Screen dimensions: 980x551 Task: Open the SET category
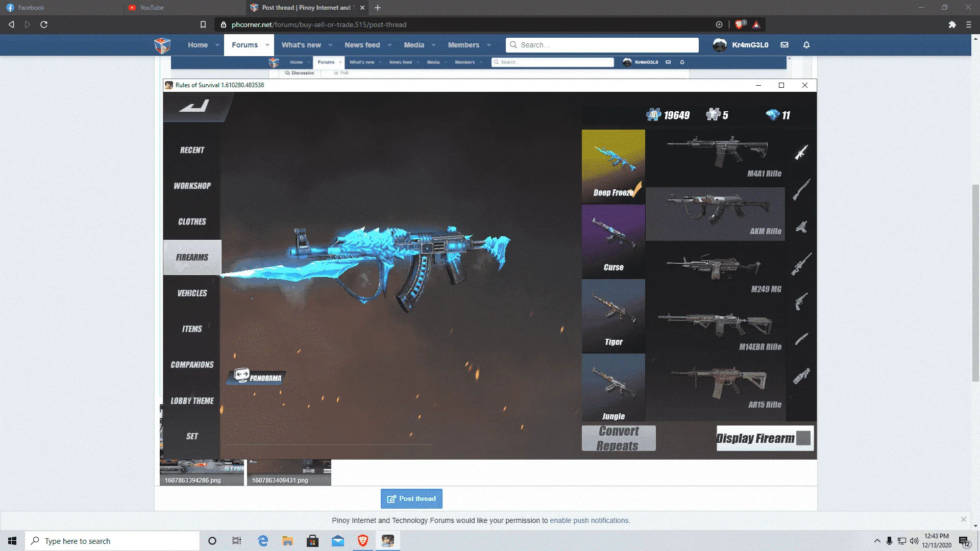click(x=192, y=436)
